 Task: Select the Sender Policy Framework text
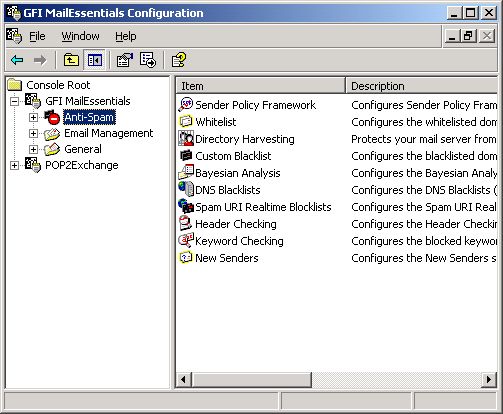pos(255,105)
